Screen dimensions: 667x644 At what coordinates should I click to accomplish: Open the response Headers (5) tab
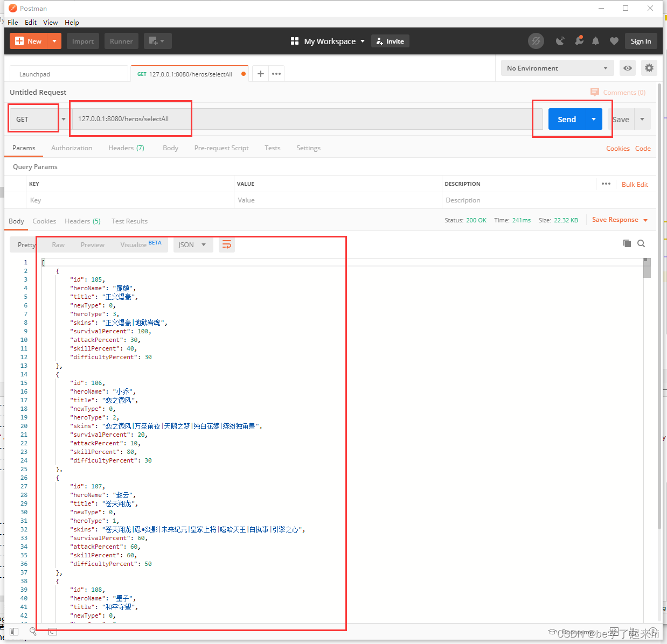tap(82, 221)
